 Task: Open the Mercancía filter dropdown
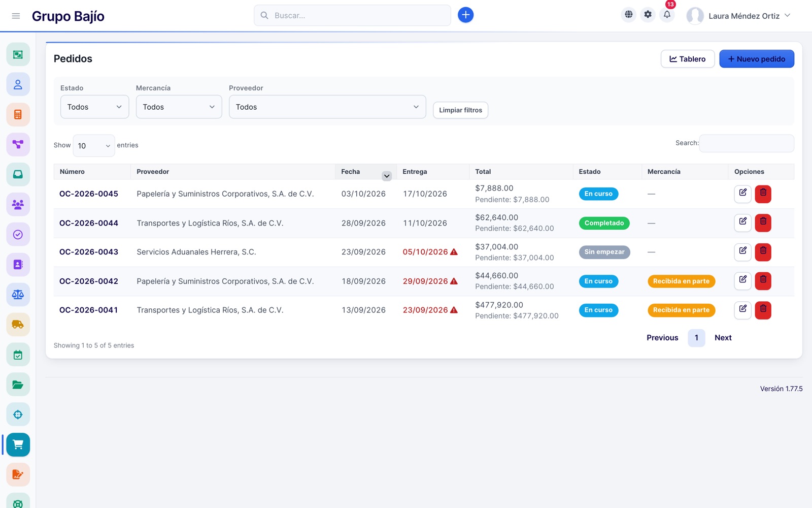(179, 107)
